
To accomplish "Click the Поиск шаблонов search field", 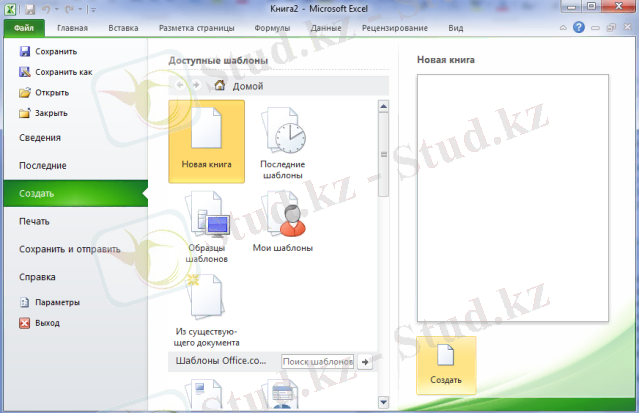I will pos(317,362).
